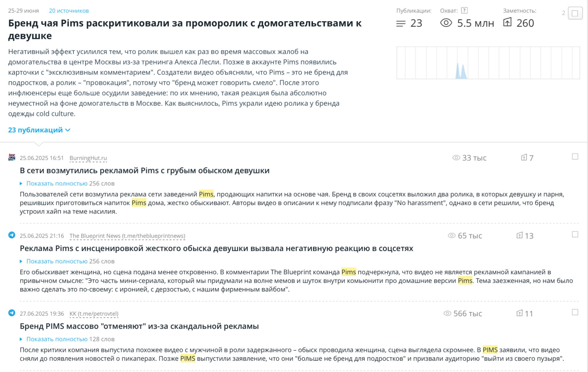Click the views eye icon showing 566 тыс
Viewport: 588px width, 372px height.
tap(448, 313)
